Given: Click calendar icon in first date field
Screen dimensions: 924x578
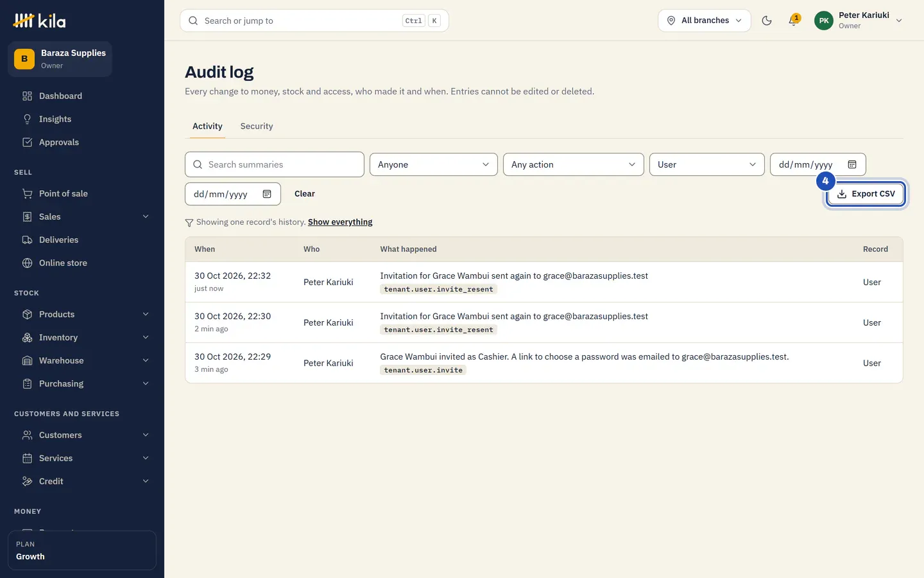Looking at the screenshot, I should coord(852,164).
